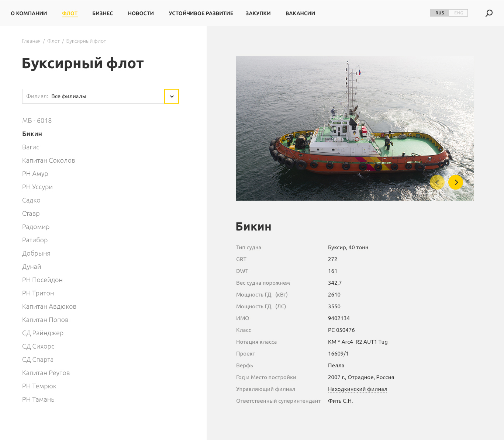The height and width of the screenshot is (440, 504).
Task: Open vessel СД Райнджер
Action: coord(42,333)
